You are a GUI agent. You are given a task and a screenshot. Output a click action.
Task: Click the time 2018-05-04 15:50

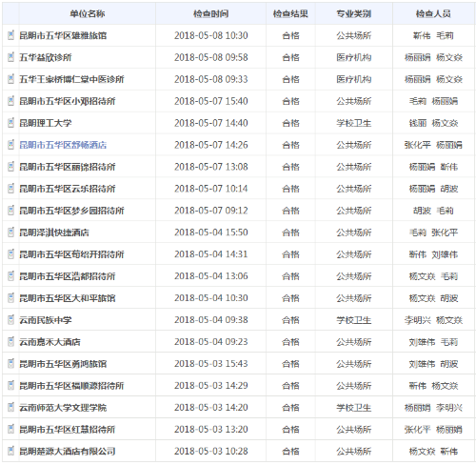click(211, 232)
